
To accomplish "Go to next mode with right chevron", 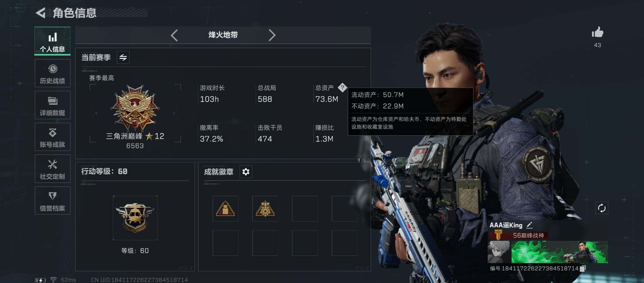I will click(272, 35).
